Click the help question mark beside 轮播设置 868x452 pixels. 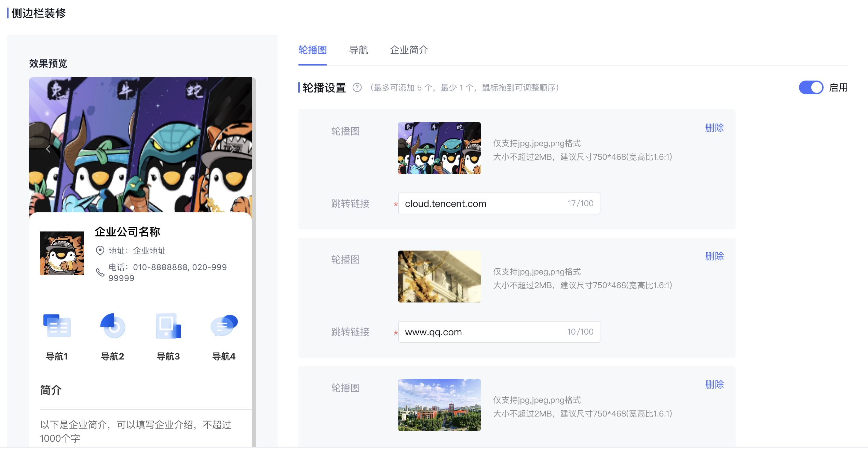pyautogui.click(x=357, y=88)
